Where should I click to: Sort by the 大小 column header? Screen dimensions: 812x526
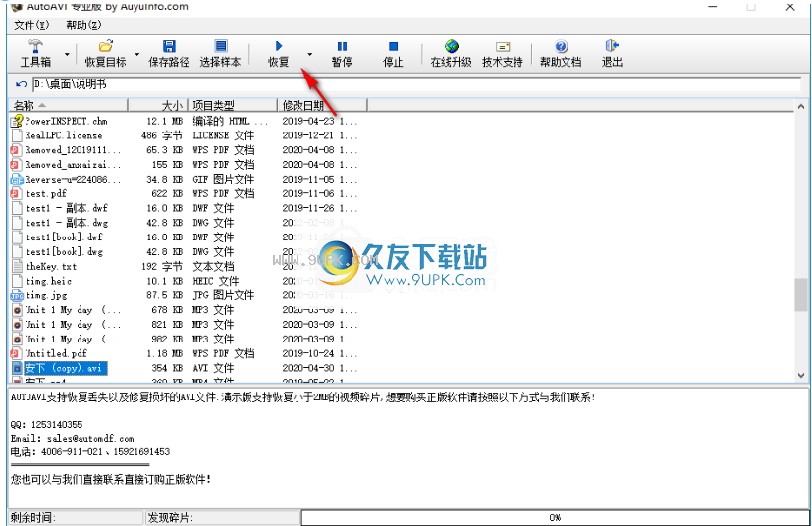157,106
